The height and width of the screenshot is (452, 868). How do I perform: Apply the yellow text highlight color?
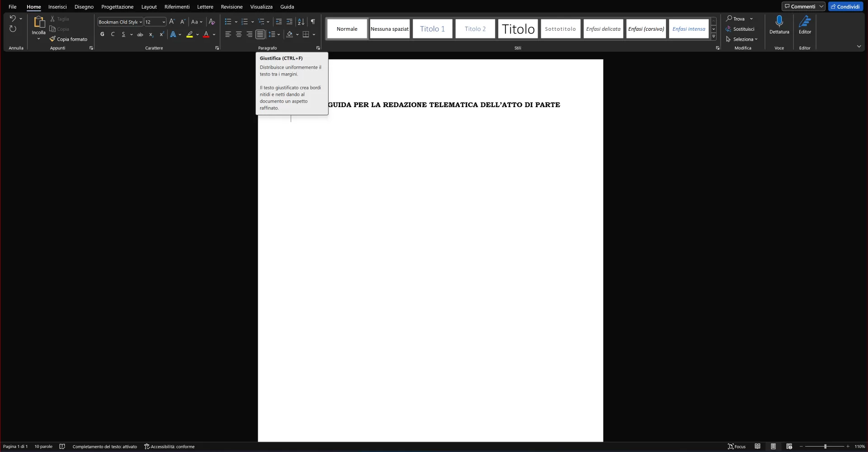pos(190,34)
